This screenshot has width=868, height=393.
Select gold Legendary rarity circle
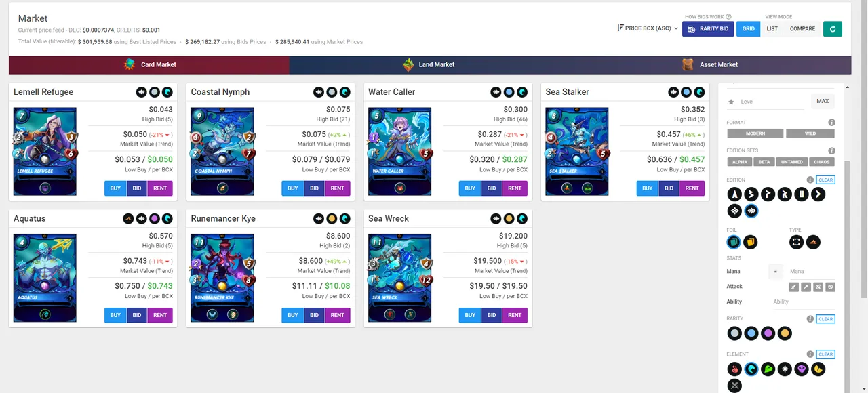click(785, 333)
